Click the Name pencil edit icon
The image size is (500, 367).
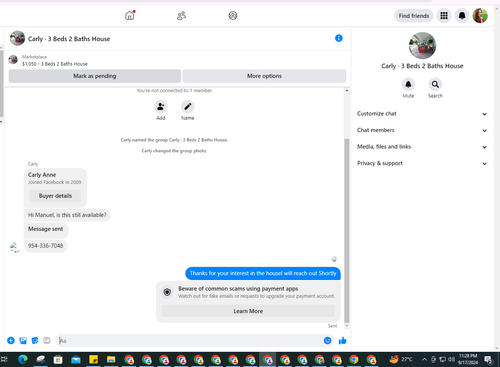click(188, 107)
